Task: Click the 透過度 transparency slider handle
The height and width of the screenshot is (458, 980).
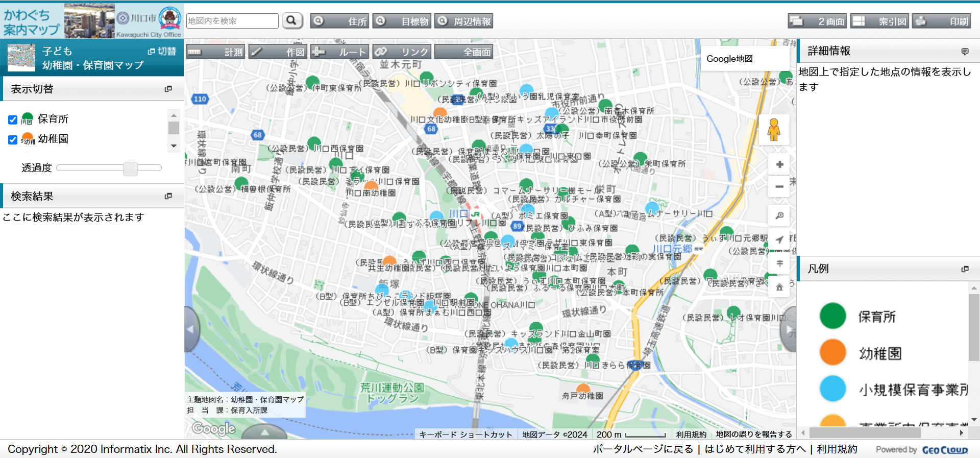Action: pos(130,168)
